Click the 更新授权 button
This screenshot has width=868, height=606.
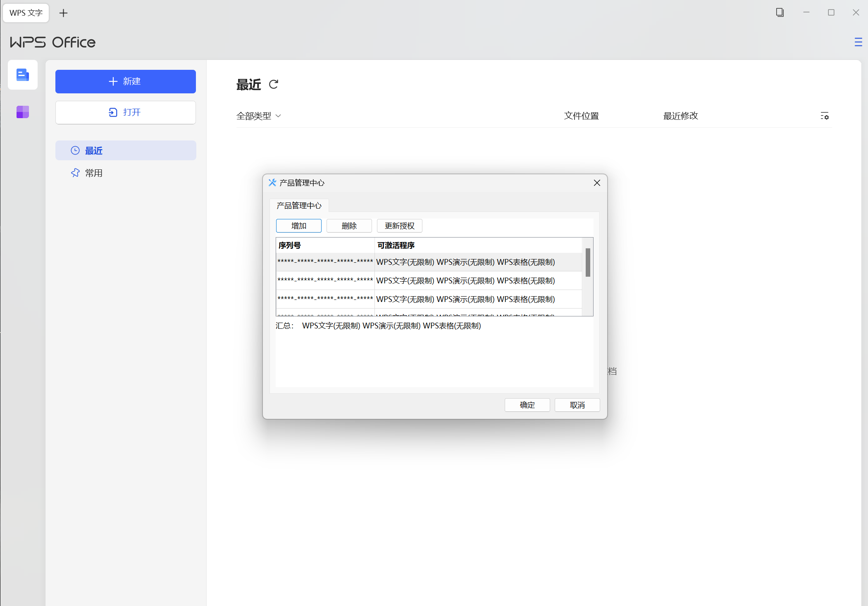click(399, 226)
